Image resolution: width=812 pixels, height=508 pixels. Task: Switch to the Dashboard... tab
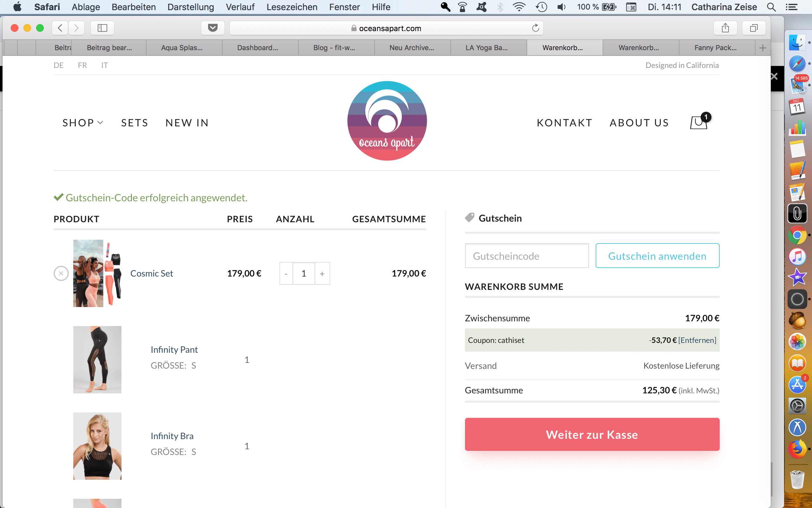[260, 48]
